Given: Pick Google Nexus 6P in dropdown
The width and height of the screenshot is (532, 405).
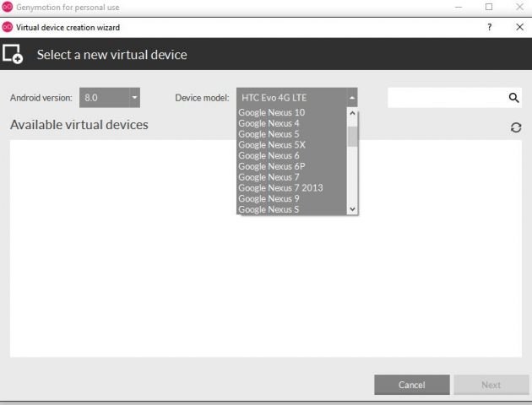Looking at the screenshot, I should (271, 167).
